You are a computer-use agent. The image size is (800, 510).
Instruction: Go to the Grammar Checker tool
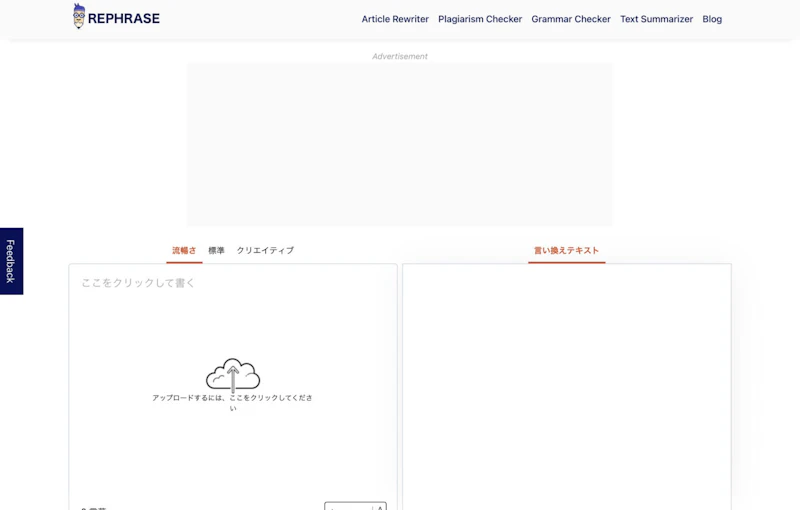click(x=570, y=19)
